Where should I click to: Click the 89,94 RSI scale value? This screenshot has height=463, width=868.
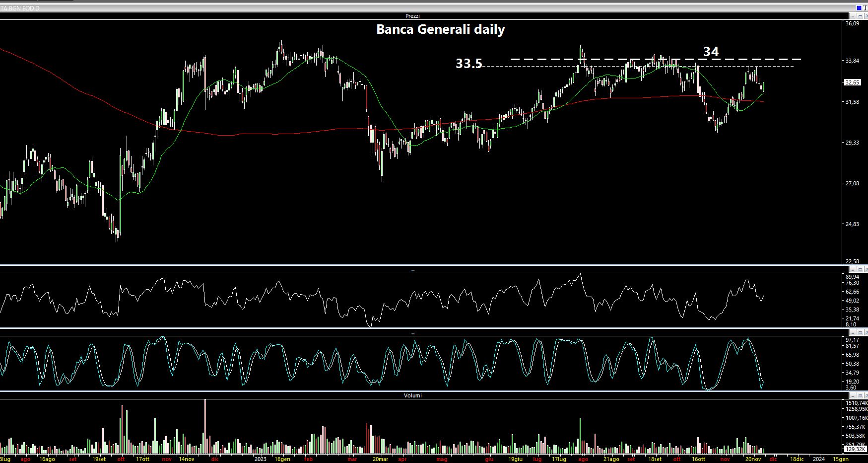[x=852, y=277]
